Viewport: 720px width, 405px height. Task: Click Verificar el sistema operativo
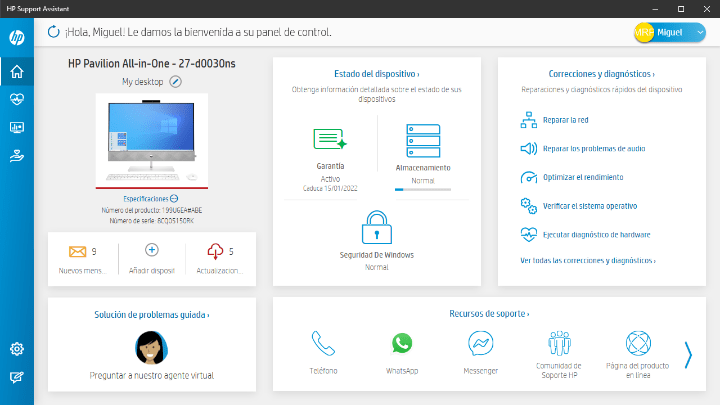590,206
